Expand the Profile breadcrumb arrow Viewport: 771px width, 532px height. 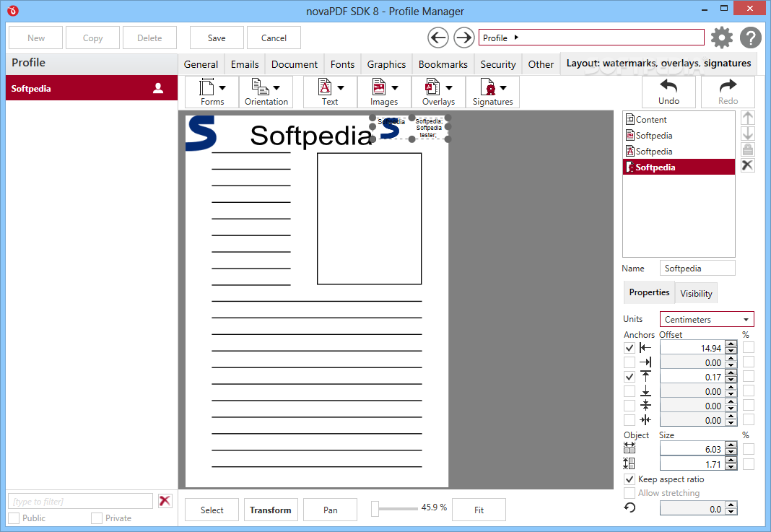click(516, 38)
